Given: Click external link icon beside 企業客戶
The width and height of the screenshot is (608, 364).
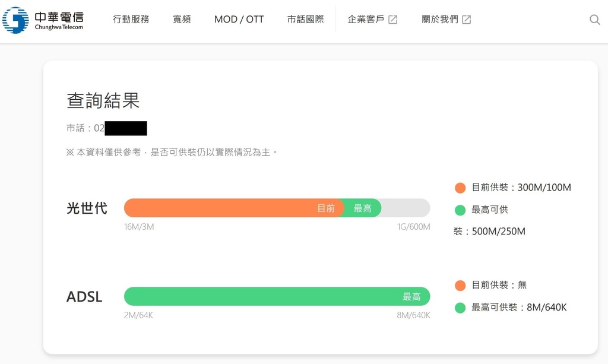Looking at the screenshot, I should tap(393, 20).
